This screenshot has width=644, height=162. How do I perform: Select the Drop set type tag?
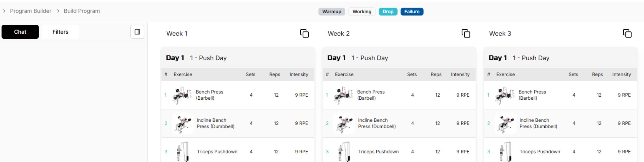tap(388, 12)
